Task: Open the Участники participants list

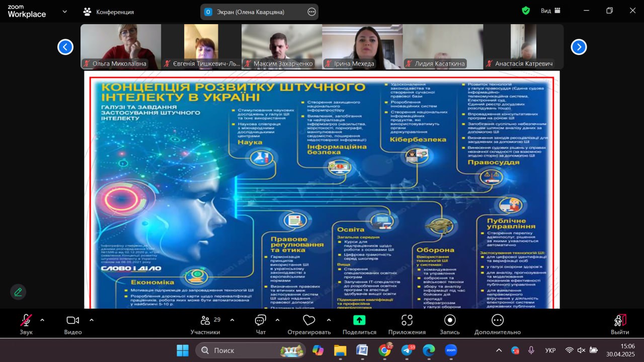Action: (205, 321)
